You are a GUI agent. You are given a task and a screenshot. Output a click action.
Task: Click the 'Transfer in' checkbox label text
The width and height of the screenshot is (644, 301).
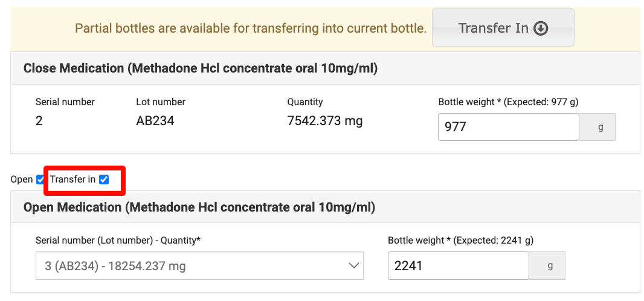[x=72, y=180]
